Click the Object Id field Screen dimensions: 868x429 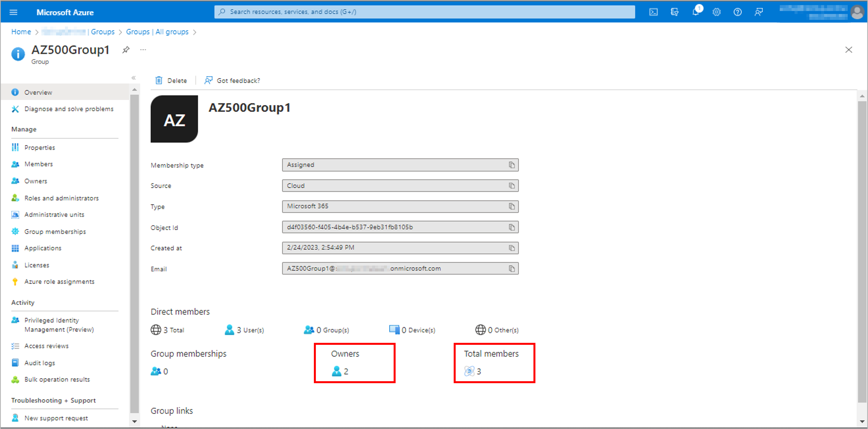pyautogui.click(x=400, y=227)
